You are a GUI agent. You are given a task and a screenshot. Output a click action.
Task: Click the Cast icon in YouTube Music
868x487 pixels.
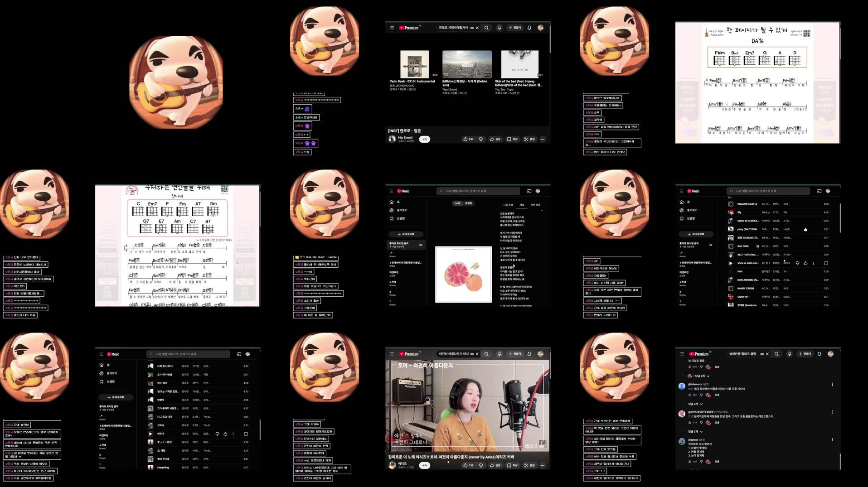coord(529,191)
